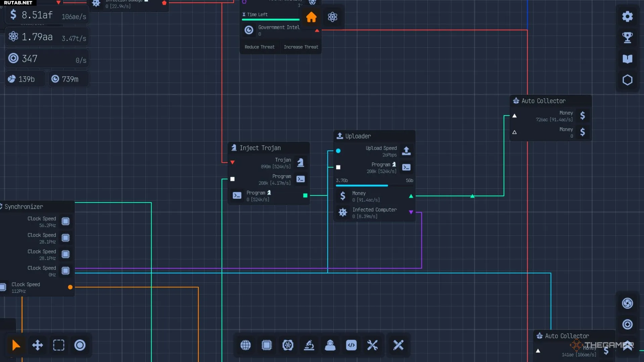644x362 pixels.
Task: Click the white square Program port on Uploader
Action: [x=338, y=167]
